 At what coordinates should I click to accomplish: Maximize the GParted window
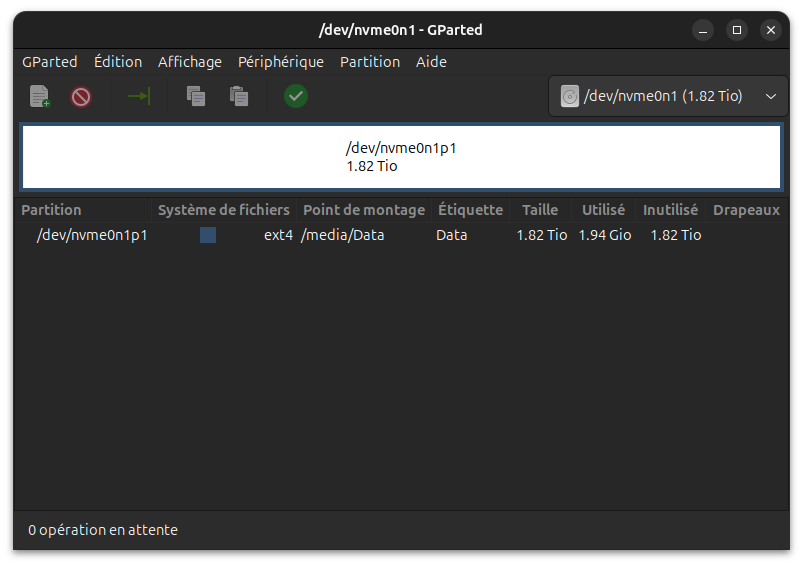[737, 30]
